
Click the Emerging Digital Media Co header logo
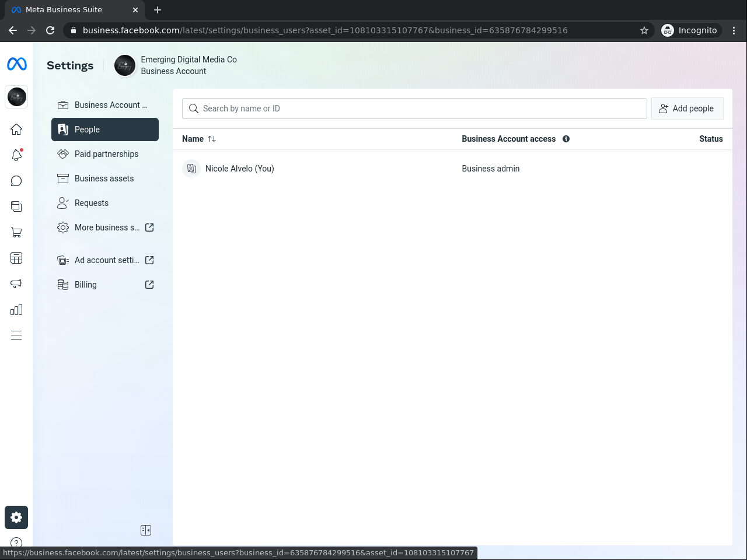(124, 65)
